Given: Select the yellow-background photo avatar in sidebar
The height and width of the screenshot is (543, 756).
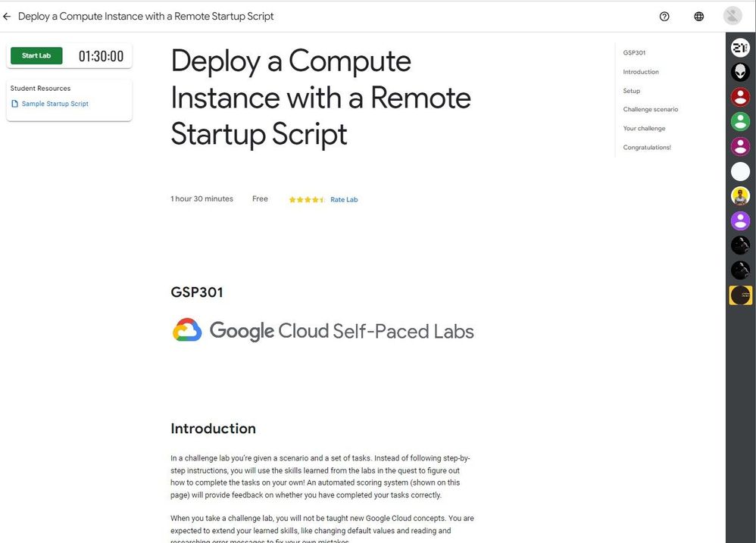Looking at the screenshot, I should pyautogui.click(x=740, y=196).
